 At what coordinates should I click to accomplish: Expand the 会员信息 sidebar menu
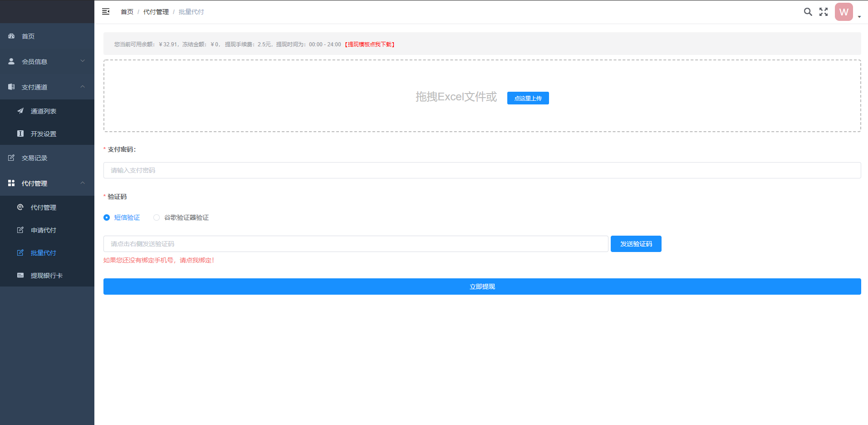click(47, 61)
